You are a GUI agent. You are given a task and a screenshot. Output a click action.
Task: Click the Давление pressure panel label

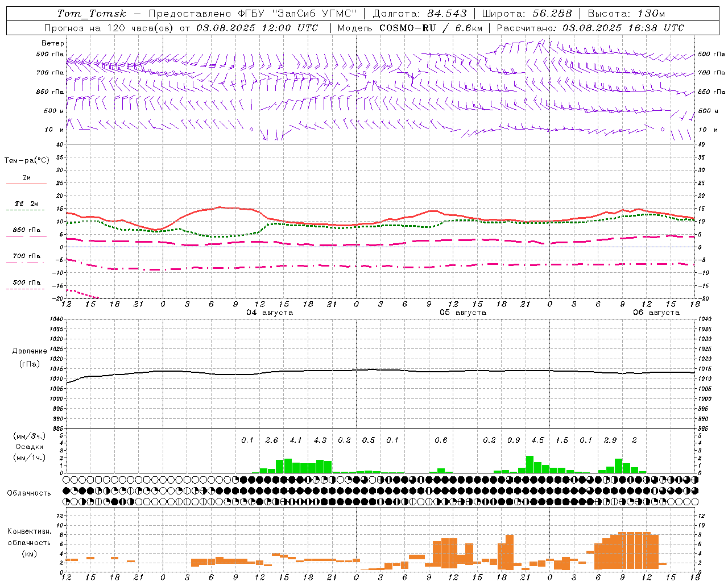pos(30,351)
